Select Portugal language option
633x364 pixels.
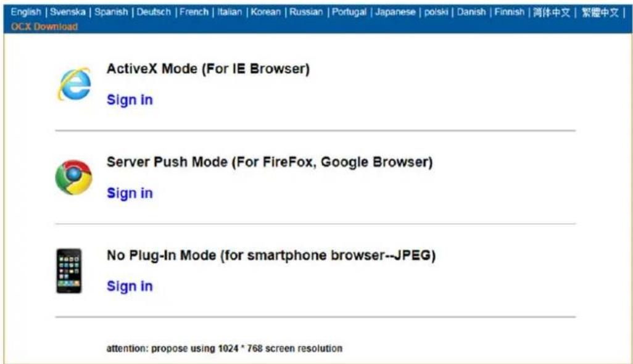349,12
